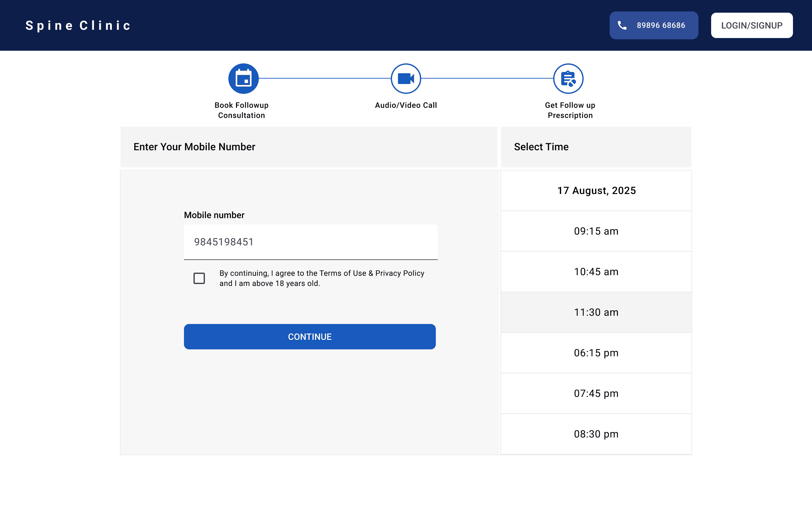Click the Book Followup Consultation step label
Image resolution: width=812 pixels, height=518 pixels.
click(x=241, y=110)
